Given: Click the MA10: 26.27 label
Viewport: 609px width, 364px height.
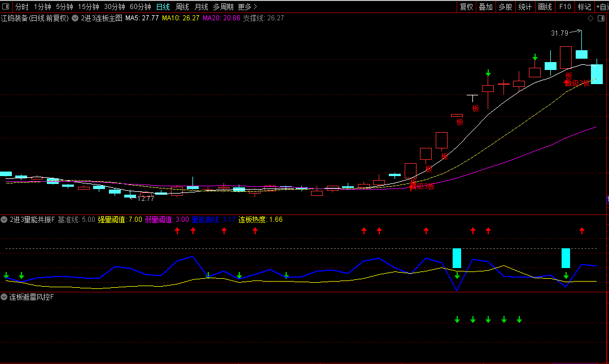Looking at the screenshot, I should (181, 18).
